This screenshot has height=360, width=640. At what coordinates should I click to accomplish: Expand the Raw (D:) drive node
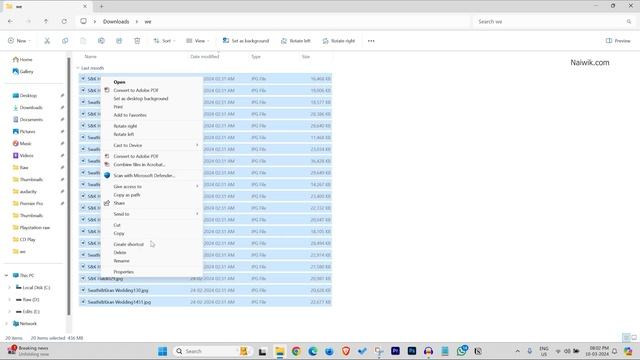(10, 300)
